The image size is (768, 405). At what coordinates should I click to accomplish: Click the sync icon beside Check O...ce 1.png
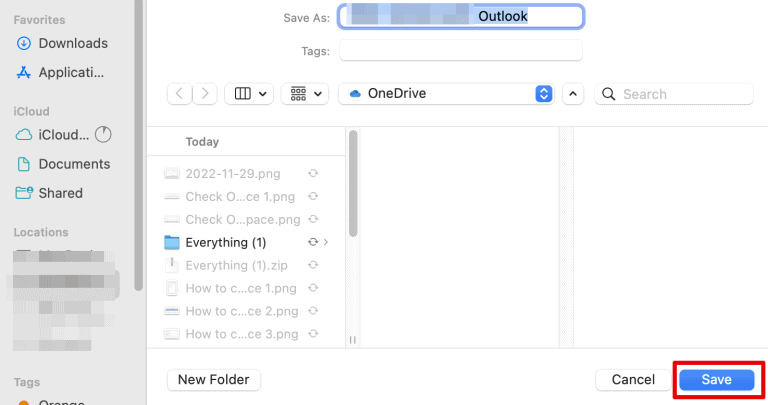coord(313,196)
